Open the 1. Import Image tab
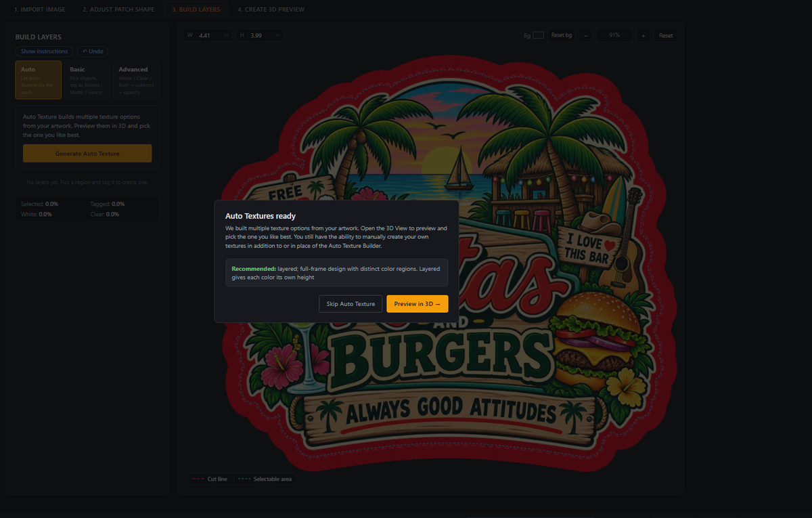This screenshot has width=812, height=518. tap(39, 9)
